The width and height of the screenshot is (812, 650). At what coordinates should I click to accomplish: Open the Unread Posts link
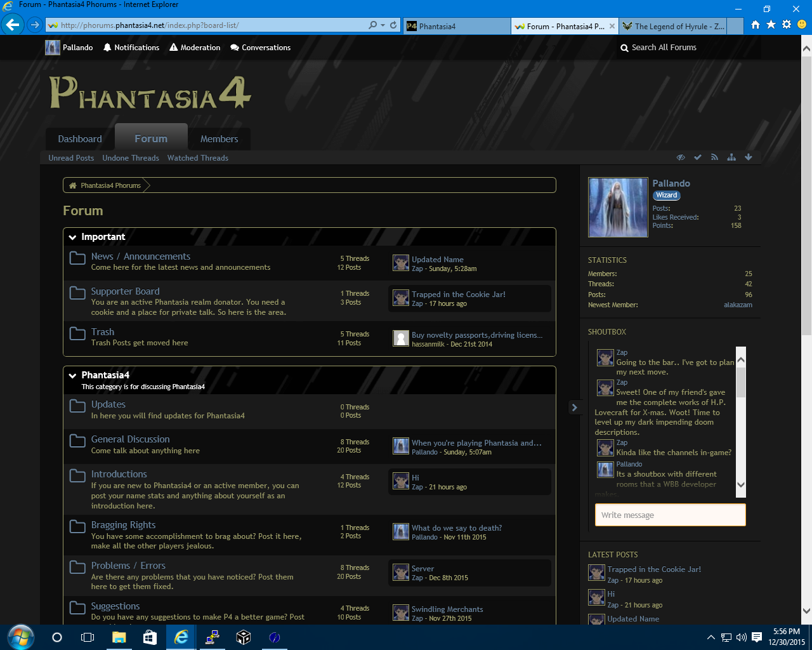(x=71, y=158)
